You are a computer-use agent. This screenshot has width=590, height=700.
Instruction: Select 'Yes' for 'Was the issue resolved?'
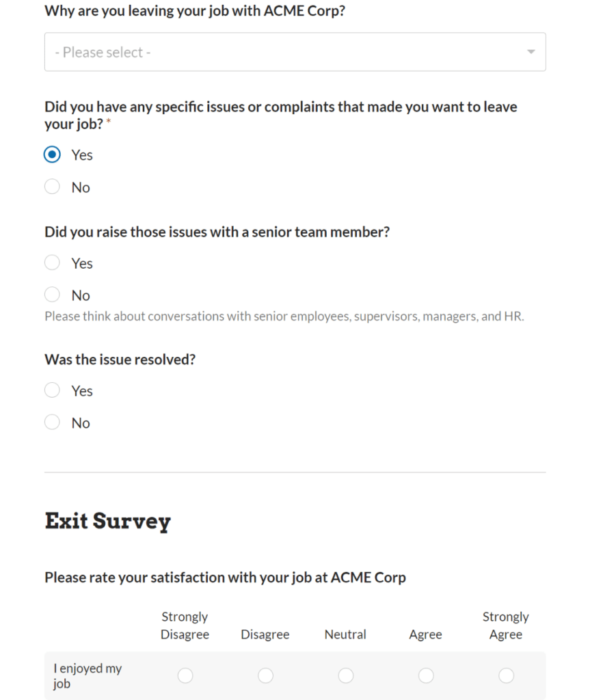click(x=52, y=390)
